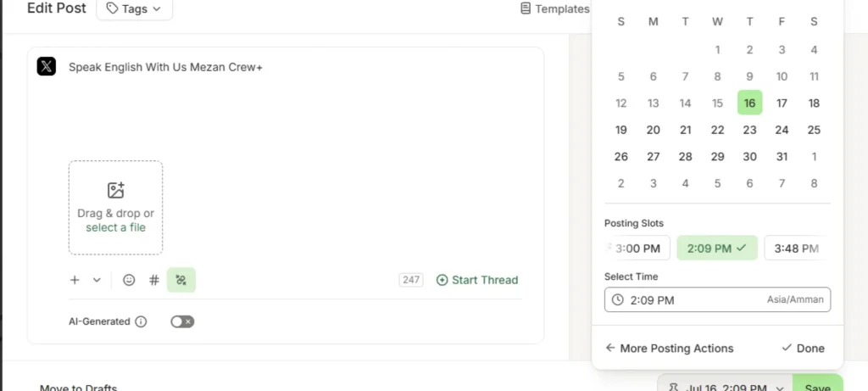Toggle the link shortener icon
This screenshot has height=391, width=868.
[181, 280]
